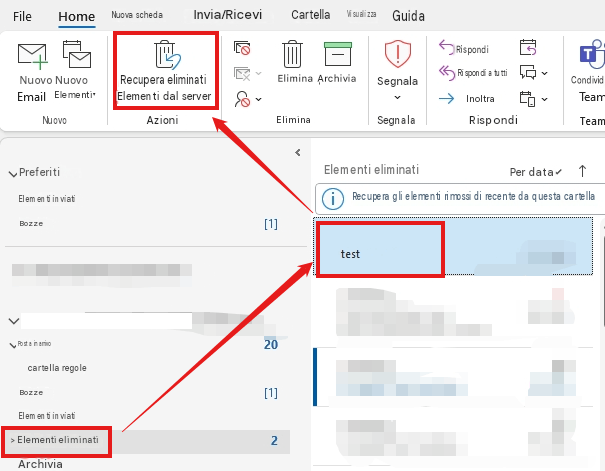Expand the Elementi eliminati folder arrow
This screenshot has width=605, height=471.
(12, 440)
